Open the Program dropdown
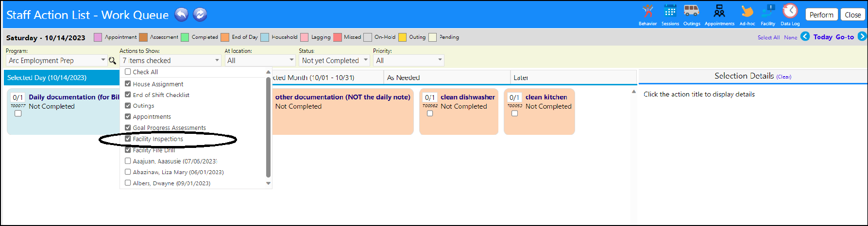868x226 pixels. 56,60
